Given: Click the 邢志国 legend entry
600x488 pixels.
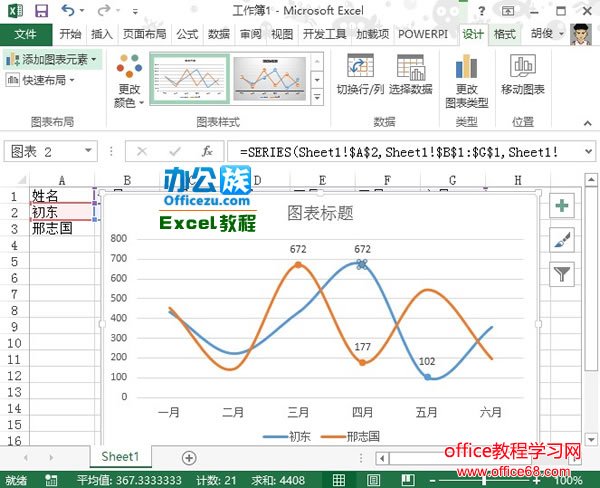Looking at the screenshot, I should pyautogui.click(x=350, y=436).
